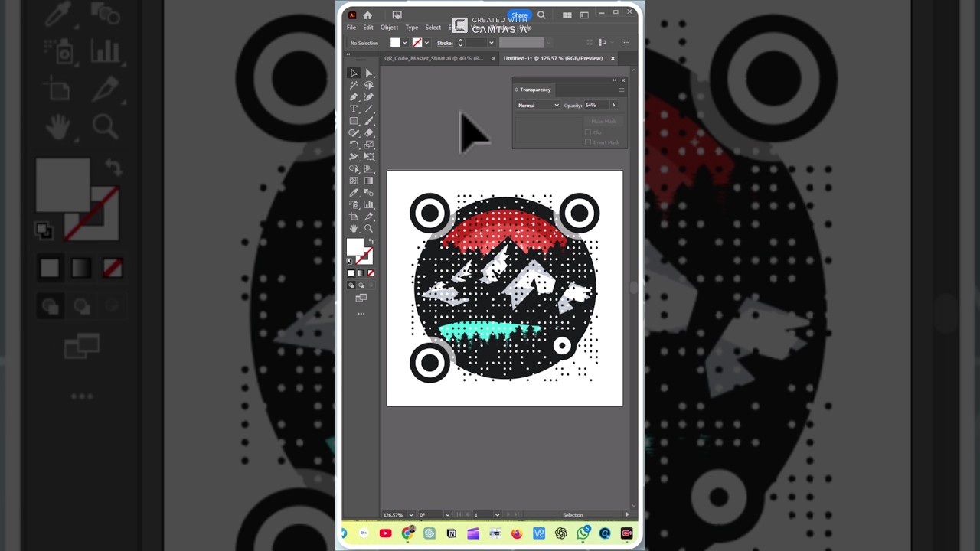
Task: Open the Edit menu
Action: 368,28
